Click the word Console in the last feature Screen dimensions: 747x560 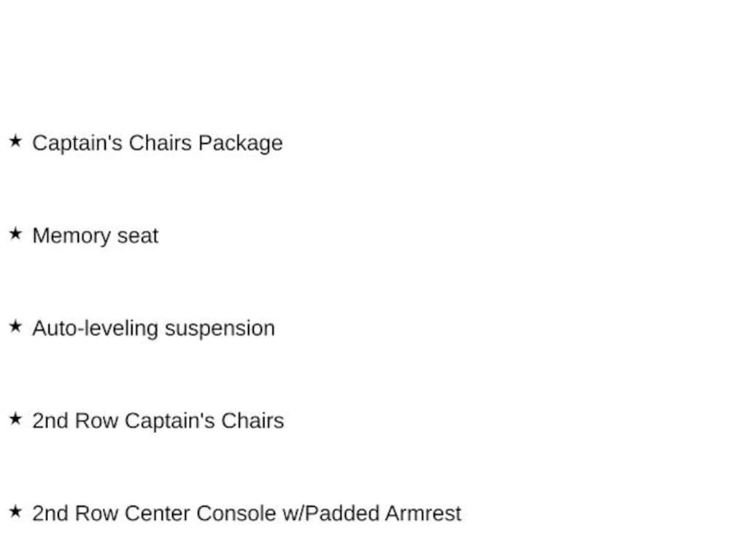(237, 514)
